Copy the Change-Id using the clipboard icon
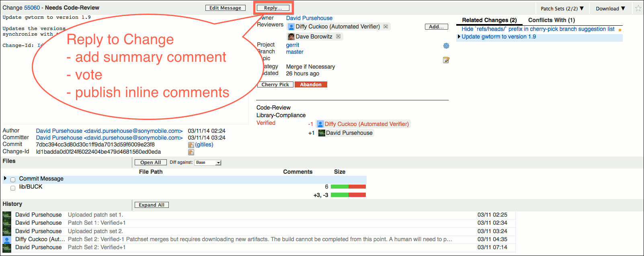 click(191, 152)
